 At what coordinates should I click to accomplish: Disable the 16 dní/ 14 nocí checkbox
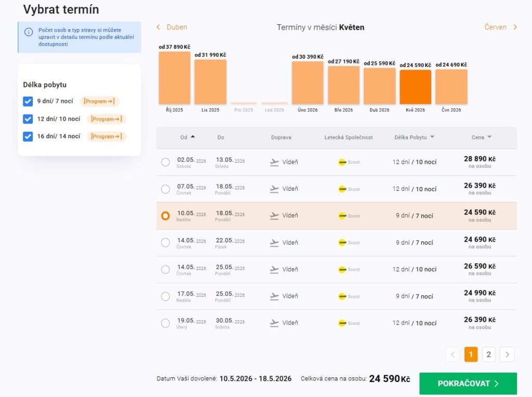tap(28, 137)
